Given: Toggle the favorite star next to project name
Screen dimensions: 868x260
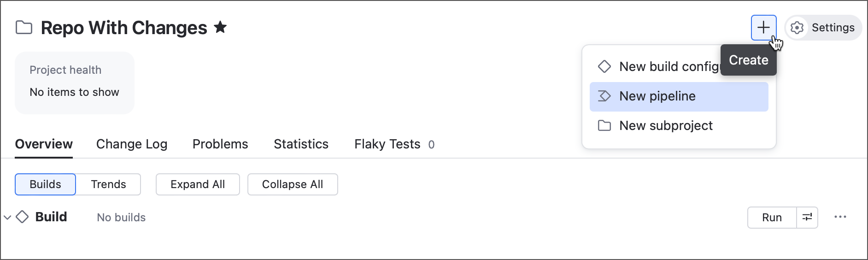Looking at the screenshot, I should point(220,28).
